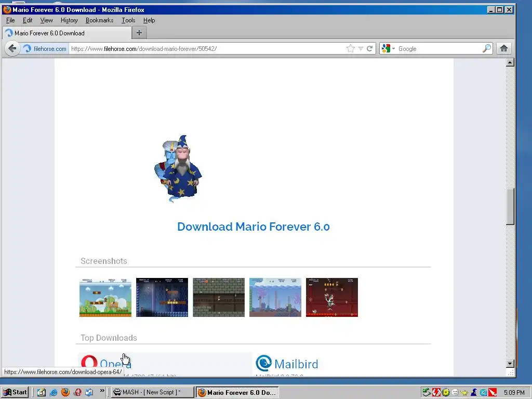Image resolution: width=532 pixels, height=399 pixels.
Task: Open a new tab with plus button
Action: click(x=139, y=33)
